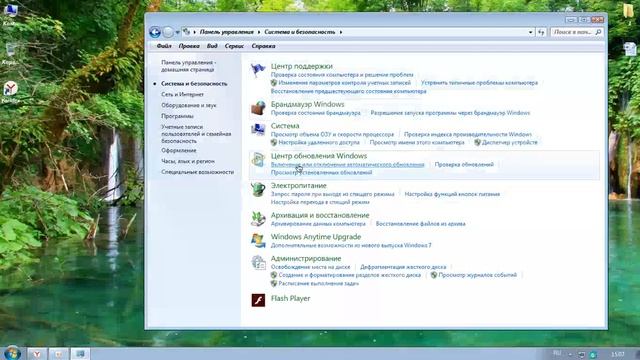
Task: Click the network icon in system tray
Action: click(582, 354)
